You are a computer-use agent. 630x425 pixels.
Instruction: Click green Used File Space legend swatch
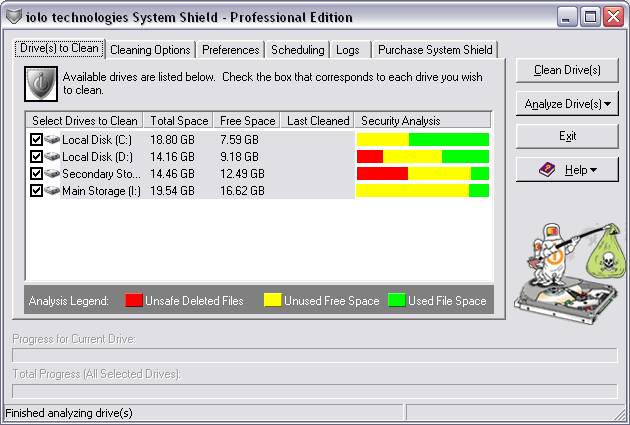click(397, 300)
